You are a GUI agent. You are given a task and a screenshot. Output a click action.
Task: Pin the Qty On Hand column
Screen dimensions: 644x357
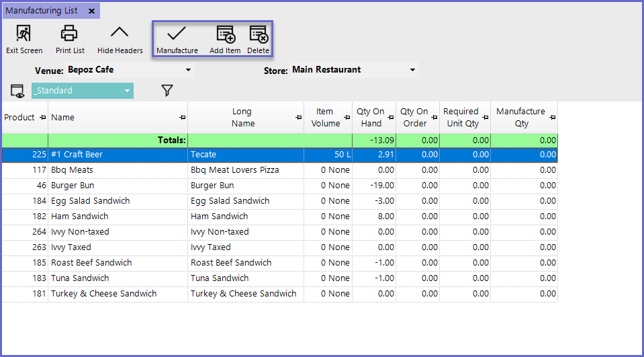(390, 118)
